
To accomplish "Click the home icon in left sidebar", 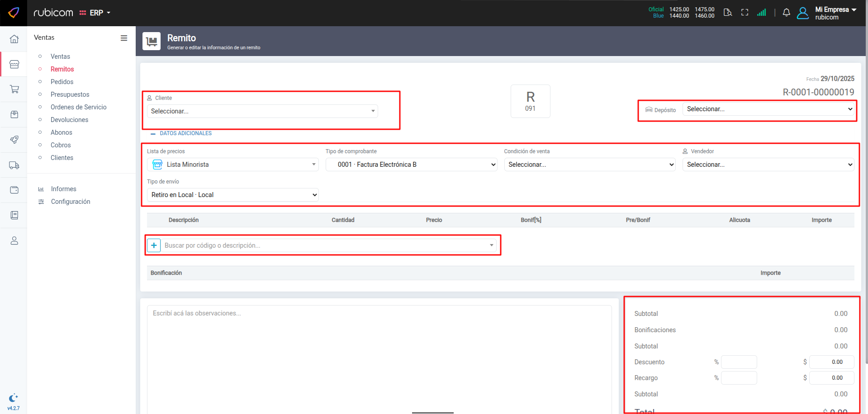I will click(x=14, y=39).
